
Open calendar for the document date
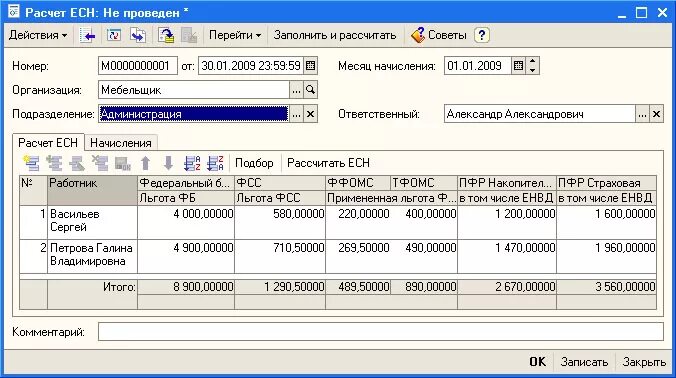310,66
